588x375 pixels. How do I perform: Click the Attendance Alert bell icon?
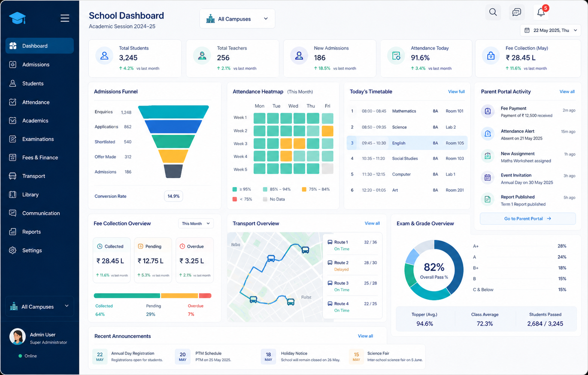tap(488, 134)
